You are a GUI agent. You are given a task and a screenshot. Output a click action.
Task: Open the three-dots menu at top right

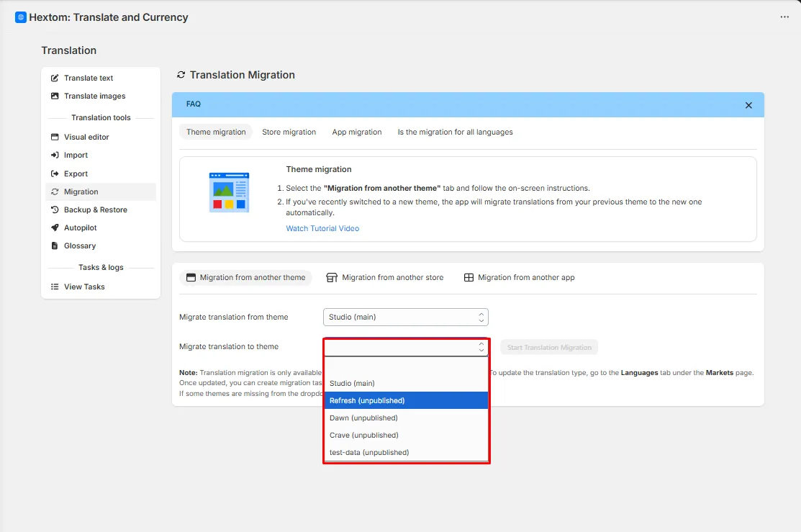click(784, 17)
